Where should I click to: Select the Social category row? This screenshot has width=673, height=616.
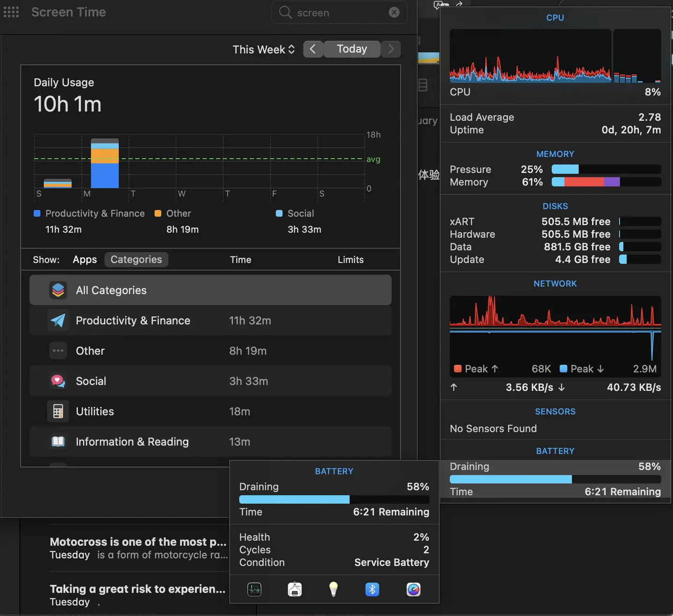[x=210, y=381]
